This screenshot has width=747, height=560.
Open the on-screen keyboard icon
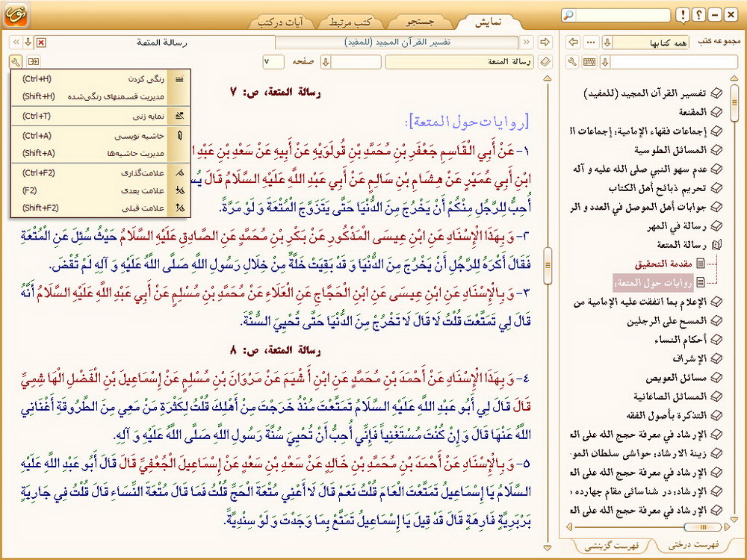(589, 62)
